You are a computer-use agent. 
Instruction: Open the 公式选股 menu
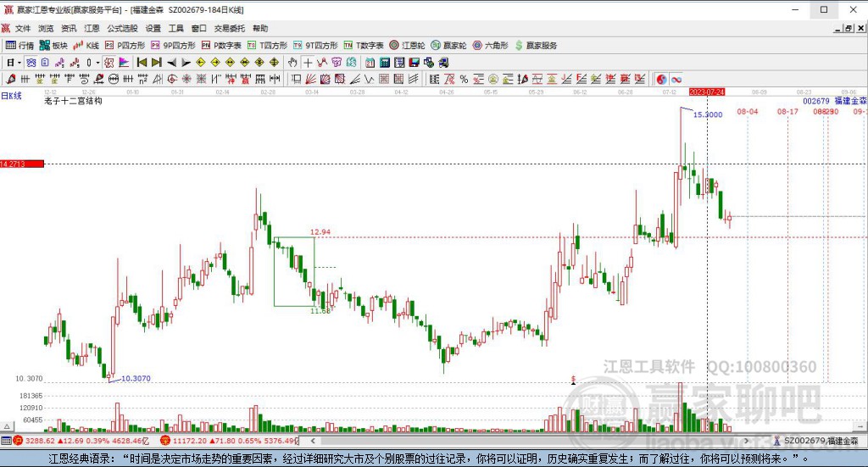tap(122, 28)
